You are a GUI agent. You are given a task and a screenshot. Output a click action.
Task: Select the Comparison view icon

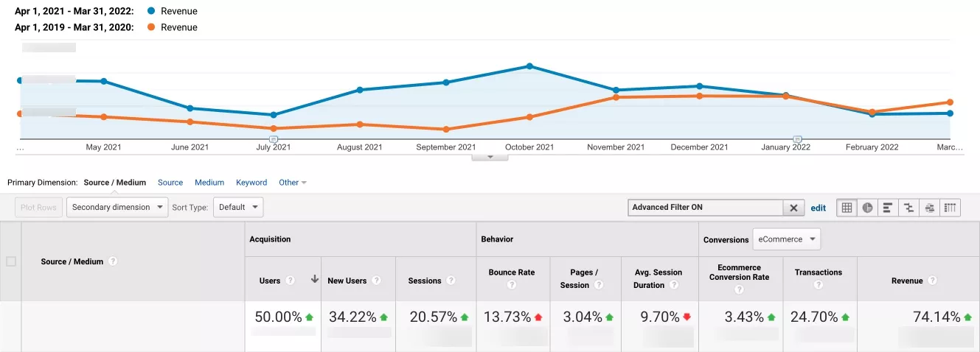(908, 208)
